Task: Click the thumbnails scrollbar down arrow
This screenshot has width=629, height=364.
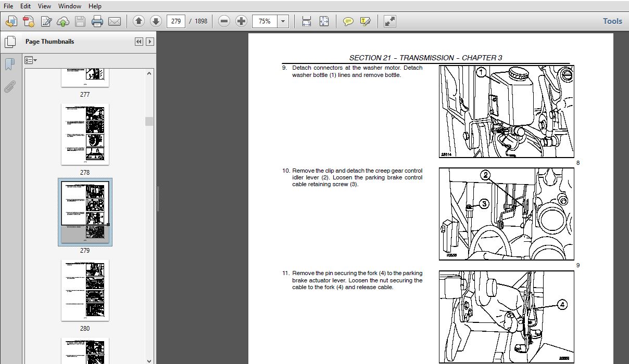Action: pyautogui.click(x=149, y=360)
